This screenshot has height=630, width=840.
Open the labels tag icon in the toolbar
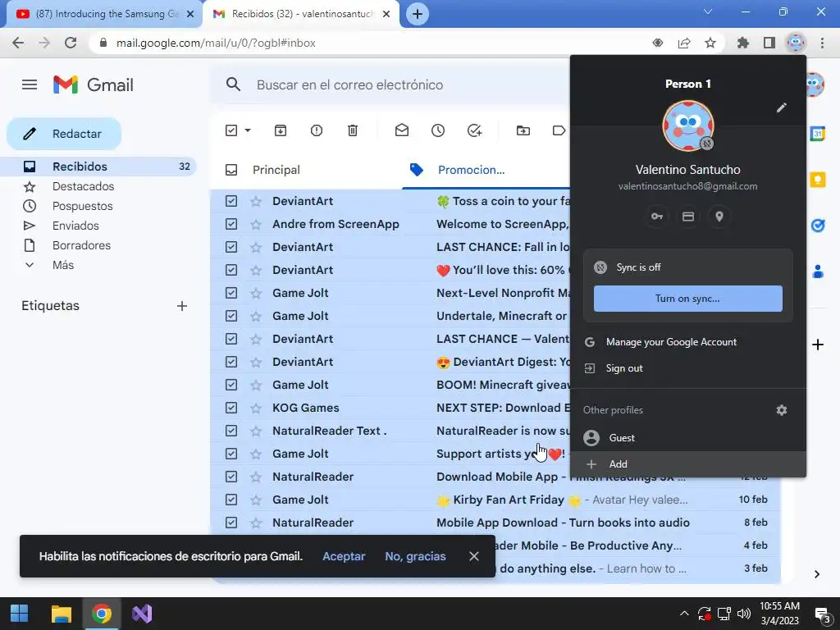pyautogui.click(x=559, y=130)
